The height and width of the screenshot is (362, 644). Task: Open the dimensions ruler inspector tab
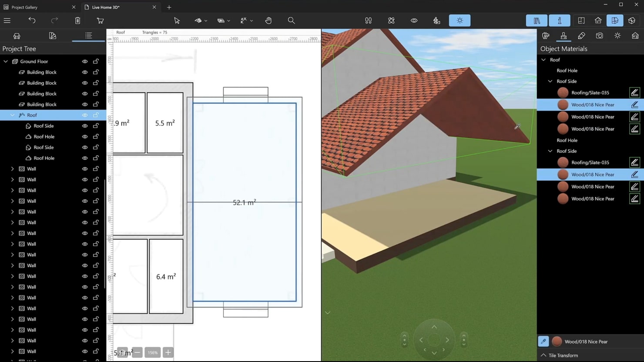(581, 36)
